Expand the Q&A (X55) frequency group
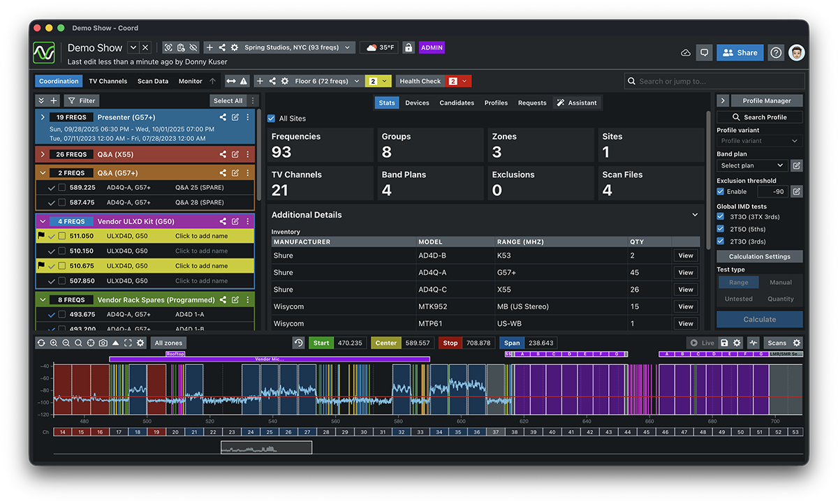Image resolution: width=838 pixels, height=504 pixels. pos(42,154)
